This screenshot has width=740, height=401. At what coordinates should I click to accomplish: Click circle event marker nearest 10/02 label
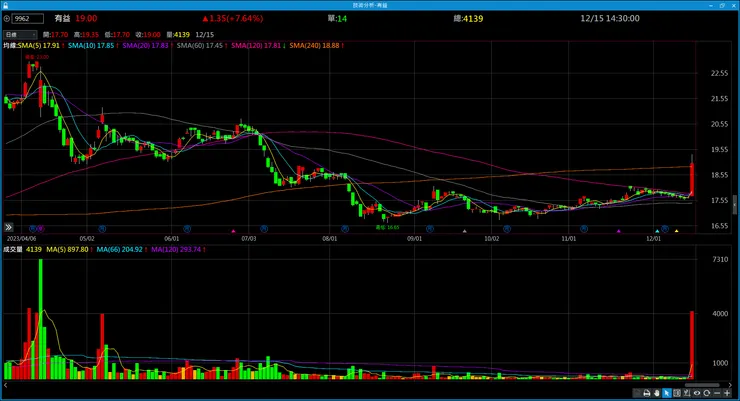(507, 229)
